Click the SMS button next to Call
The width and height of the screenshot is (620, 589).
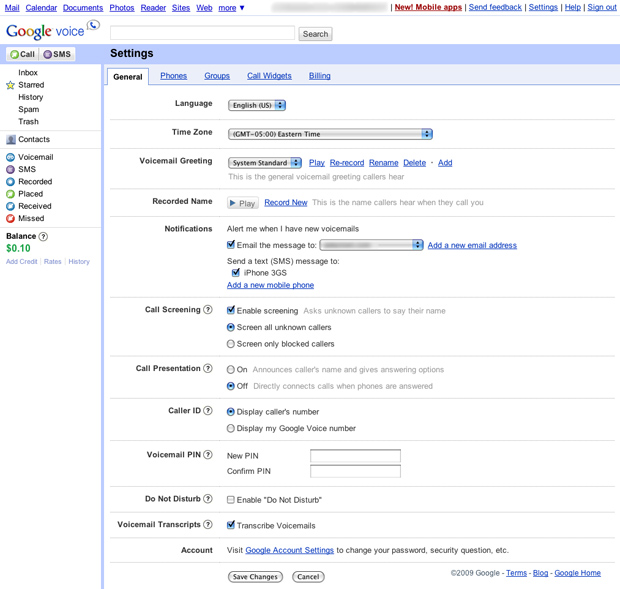(x=57, y=54)
